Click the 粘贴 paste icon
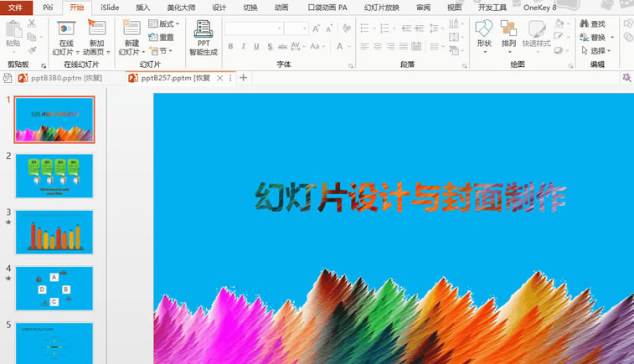 tap(13, 31)
